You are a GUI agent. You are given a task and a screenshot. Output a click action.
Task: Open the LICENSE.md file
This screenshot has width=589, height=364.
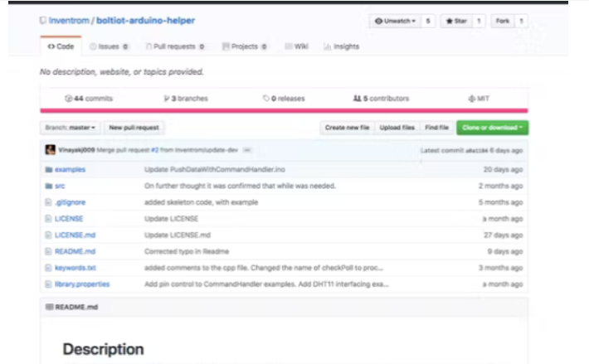75,235
